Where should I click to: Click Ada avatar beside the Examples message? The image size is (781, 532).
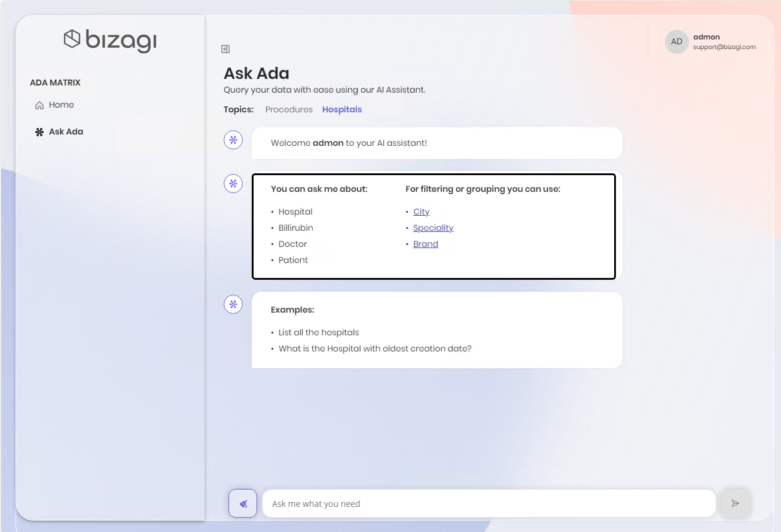tap(233, 304)
